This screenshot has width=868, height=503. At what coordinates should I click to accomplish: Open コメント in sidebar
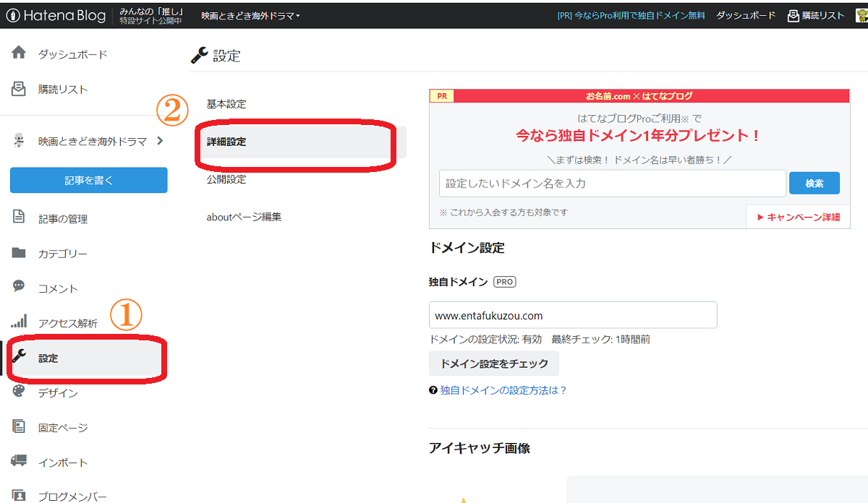tap(58, 288)
